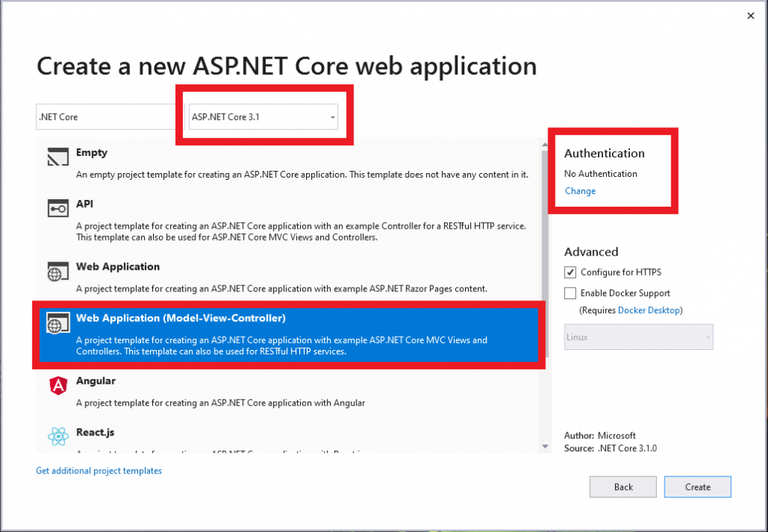768x532 pixels.
Task: Select the API project template title
Action: tap(84, 204)
